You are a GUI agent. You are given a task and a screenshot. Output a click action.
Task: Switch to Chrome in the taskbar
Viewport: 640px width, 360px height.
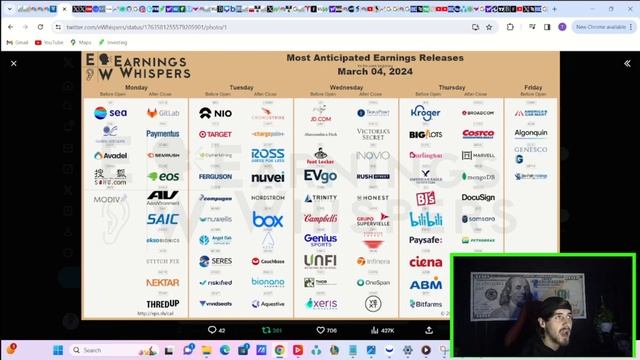(x=280, y=350)
